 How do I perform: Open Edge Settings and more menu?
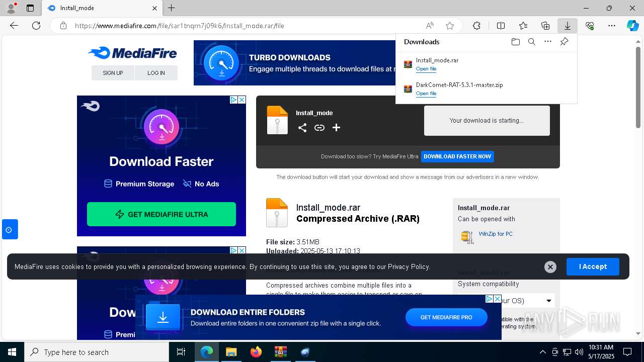(x=612, y=26)
